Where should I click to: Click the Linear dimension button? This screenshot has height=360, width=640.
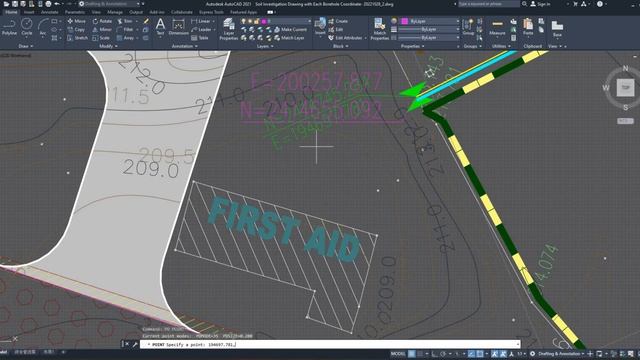pyautogui.click(x=201, y=21)
